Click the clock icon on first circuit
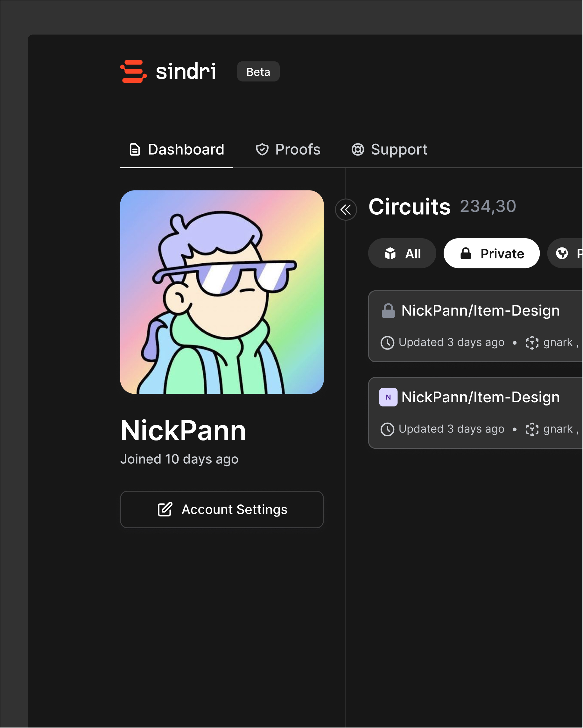 click(387, 343)
